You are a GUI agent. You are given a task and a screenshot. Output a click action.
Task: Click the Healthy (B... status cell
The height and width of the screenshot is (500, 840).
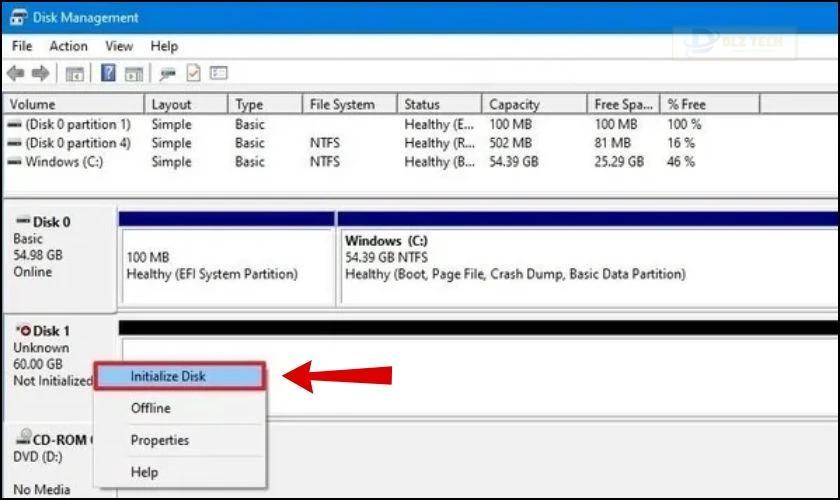[439, 161]
